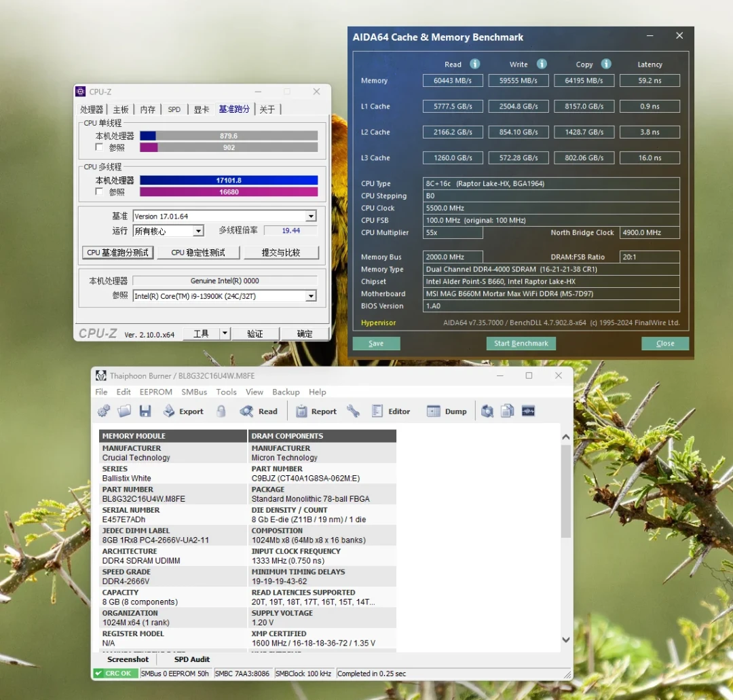This screenshot has width=733, height=700.
Task: Click the Thaiphoon Burner title bar app icon
Action: point(100,375)
